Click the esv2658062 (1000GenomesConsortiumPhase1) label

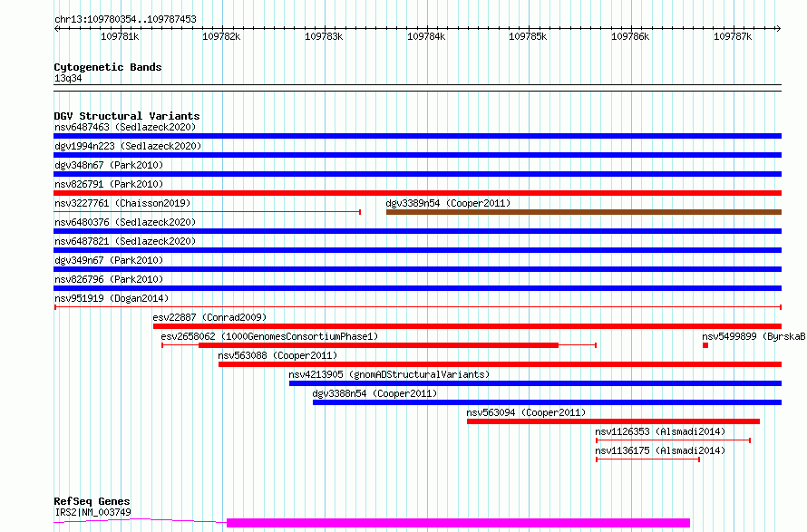pyautogui.click(x=269, y=336)
